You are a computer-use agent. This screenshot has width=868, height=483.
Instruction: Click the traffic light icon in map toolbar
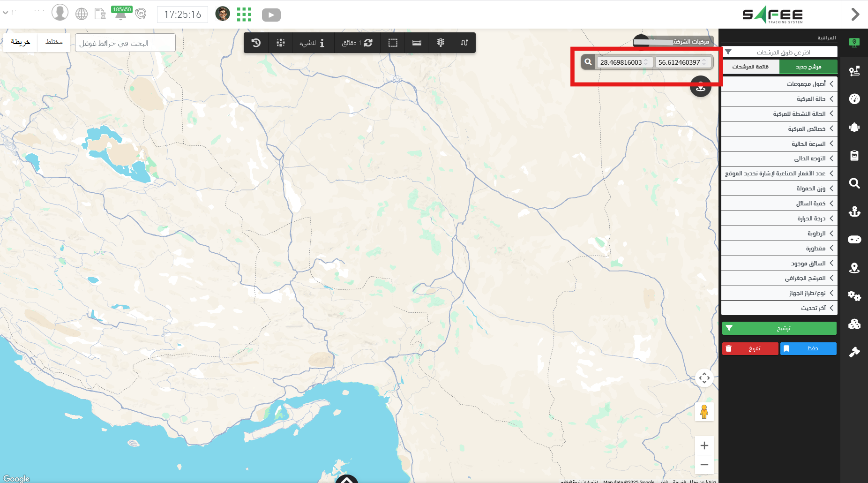(441, 43)
